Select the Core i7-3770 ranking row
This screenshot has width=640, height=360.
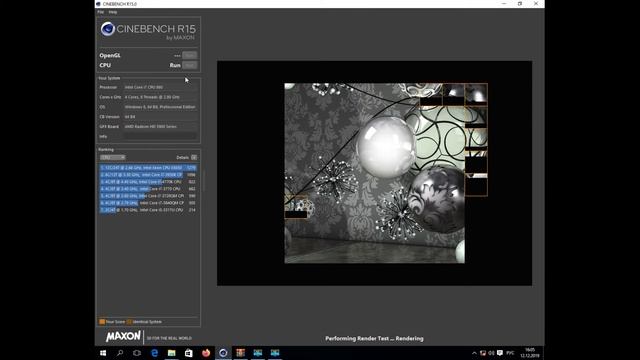(x=148, y=189)
